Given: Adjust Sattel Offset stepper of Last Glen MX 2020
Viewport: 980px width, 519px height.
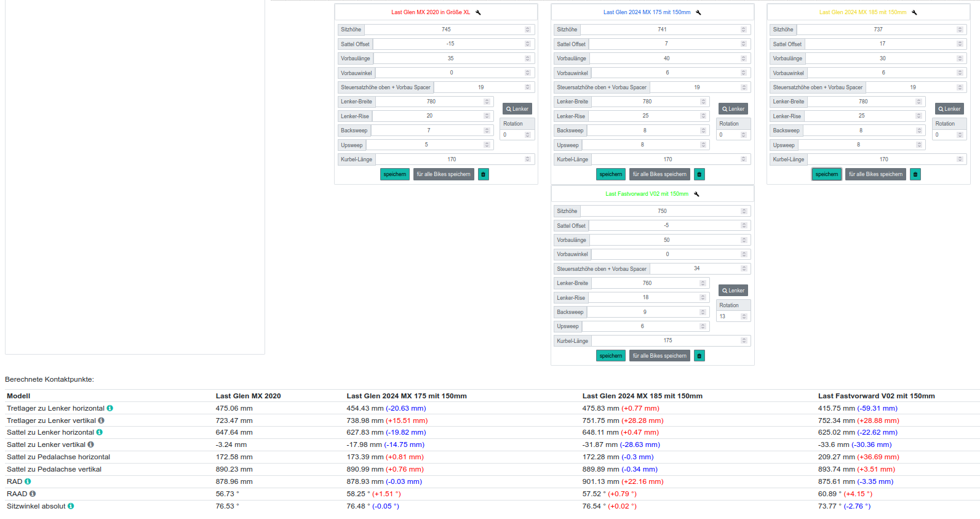Looking at the screenshot, I should pyautogui.click(x=528, y=44).
